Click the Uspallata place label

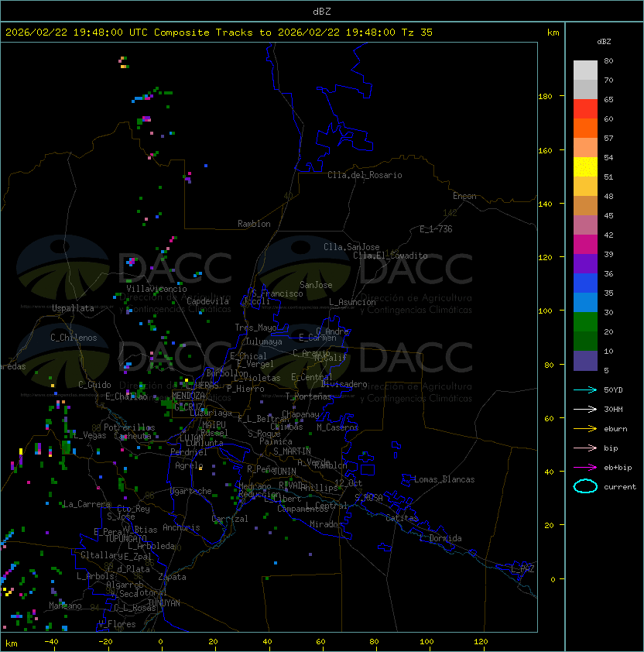[73, 308]
